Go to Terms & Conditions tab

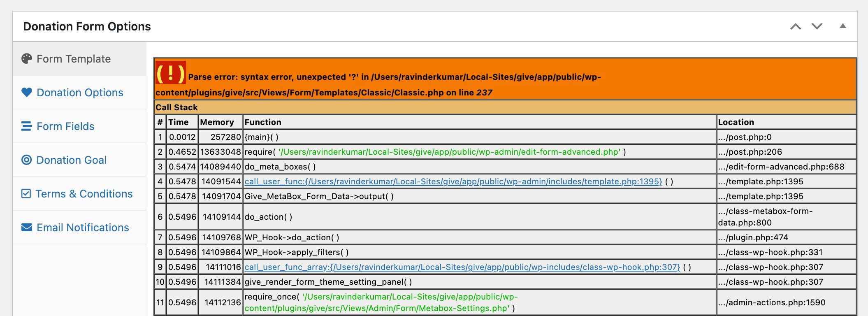79,194
